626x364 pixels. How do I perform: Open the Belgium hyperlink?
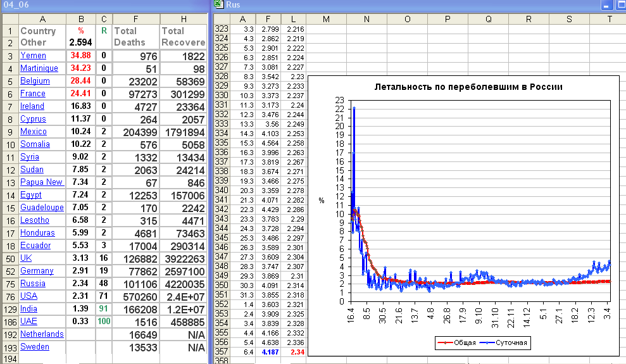click(35, 81)
